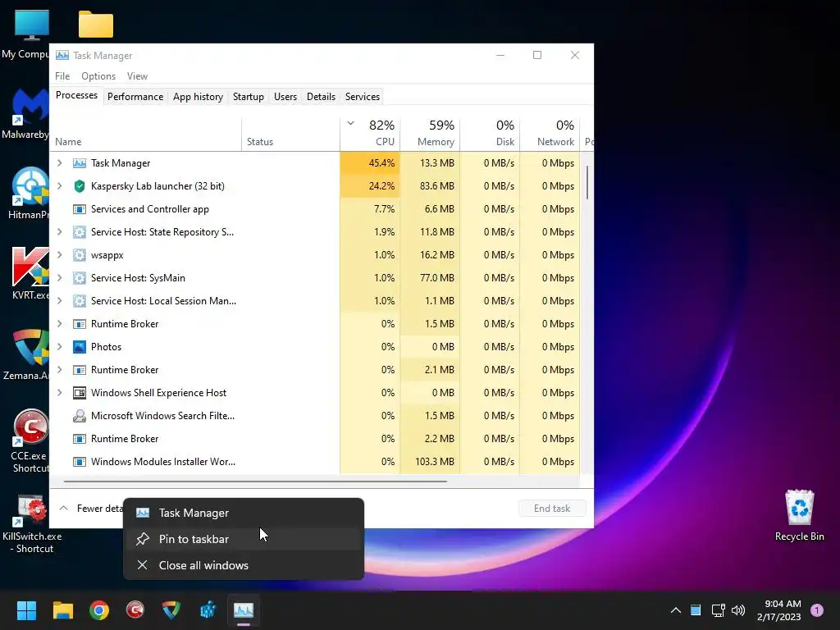This screenshot has height=630, width=840.
Task: Choose Close all windows in jump list
Action: pos(244,565)
